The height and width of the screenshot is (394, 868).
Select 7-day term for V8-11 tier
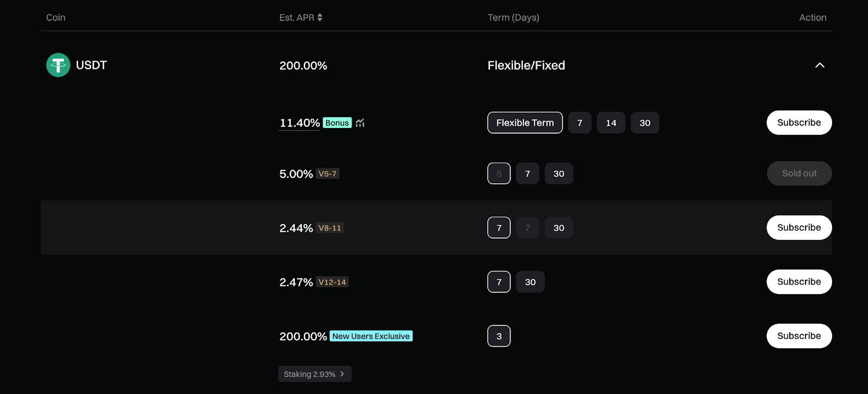499,228
